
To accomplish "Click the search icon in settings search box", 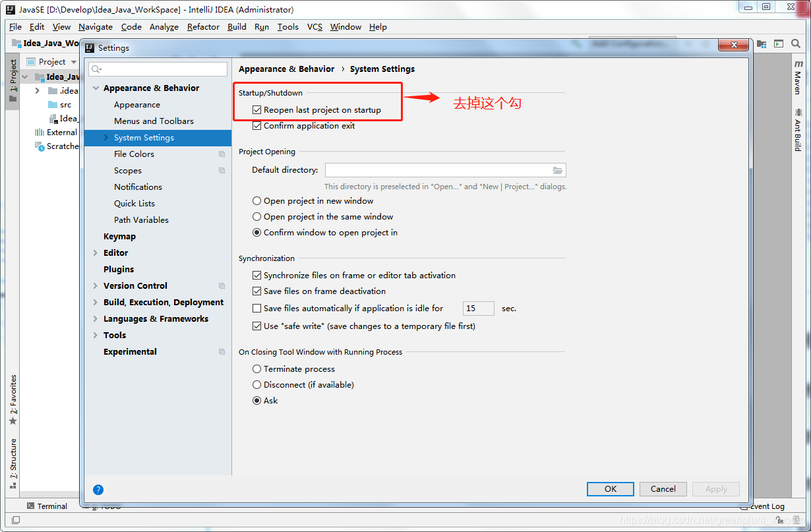I will pyautogui.click(x=96, y=69).
